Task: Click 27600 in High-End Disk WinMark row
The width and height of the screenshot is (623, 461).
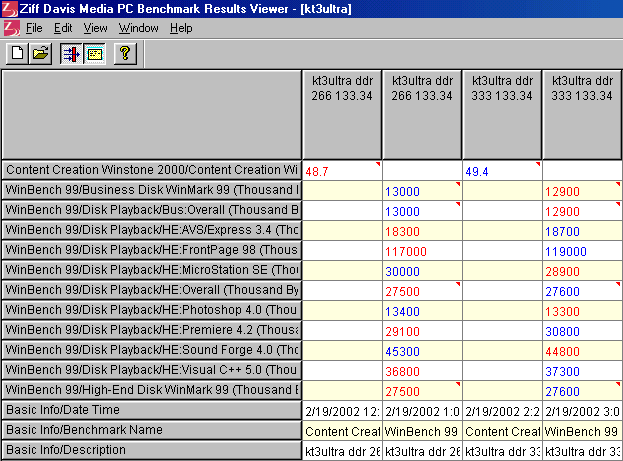Action: [x=582, y=391]
